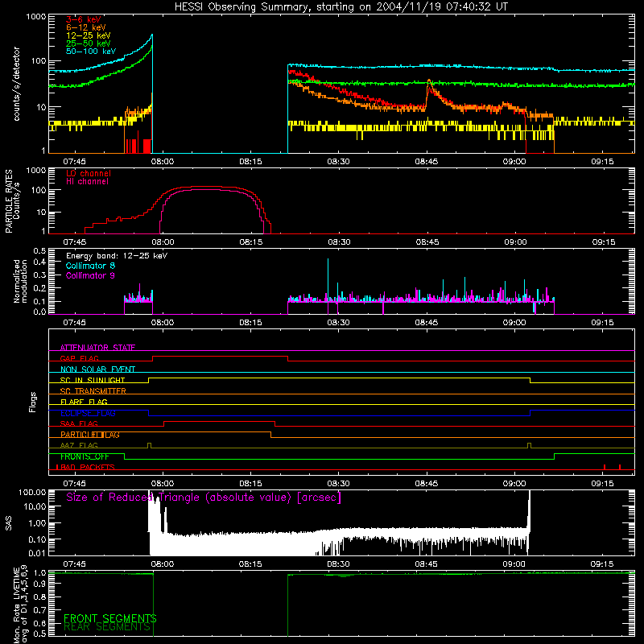
Task: Click '07:45' tick under the particle rates plot
Action: [x=75, y=242]
